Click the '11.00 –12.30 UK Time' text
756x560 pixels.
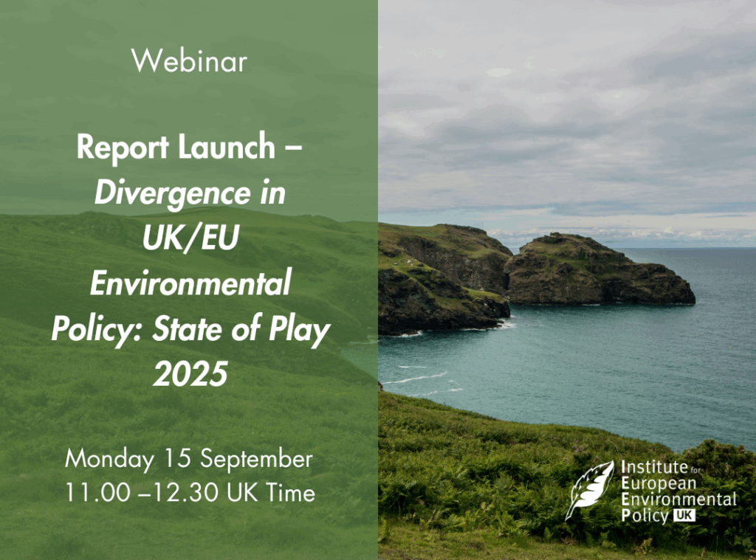click(x=189, y=492)
